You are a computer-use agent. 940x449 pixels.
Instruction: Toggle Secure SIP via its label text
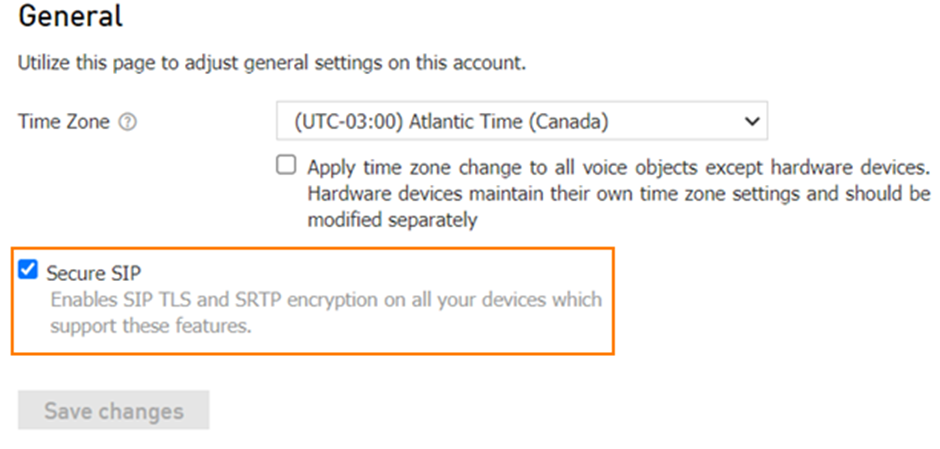coord(94,273)
